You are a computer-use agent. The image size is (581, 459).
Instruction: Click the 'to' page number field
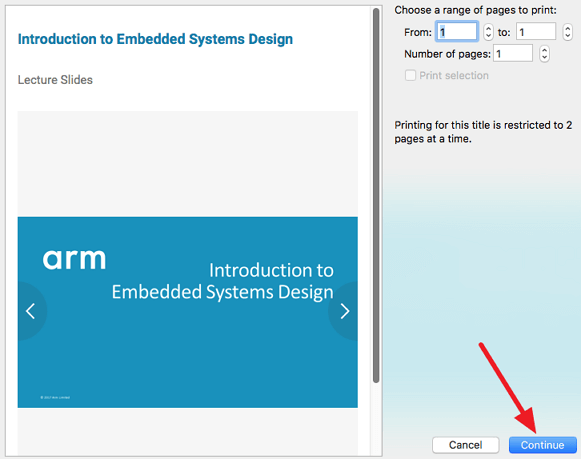536,32
